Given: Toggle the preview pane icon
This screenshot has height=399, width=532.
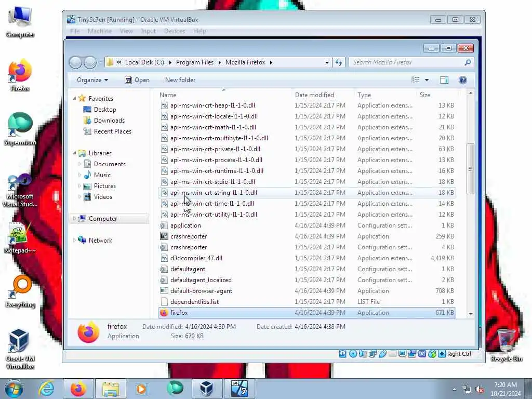Looking at the screenshot, I should [444, 80].
